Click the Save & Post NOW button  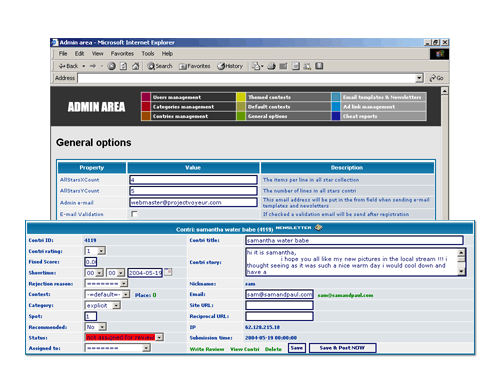point(343,348)
